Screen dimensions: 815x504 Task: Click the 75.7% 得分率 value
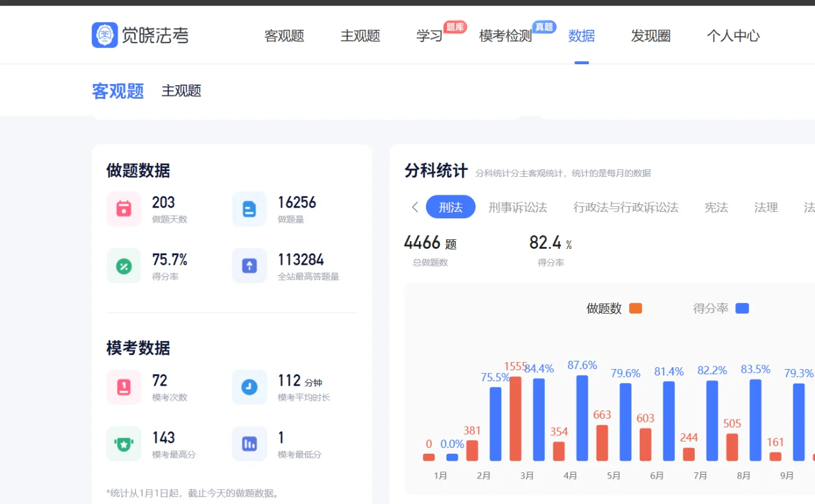[x=170, y=260]
